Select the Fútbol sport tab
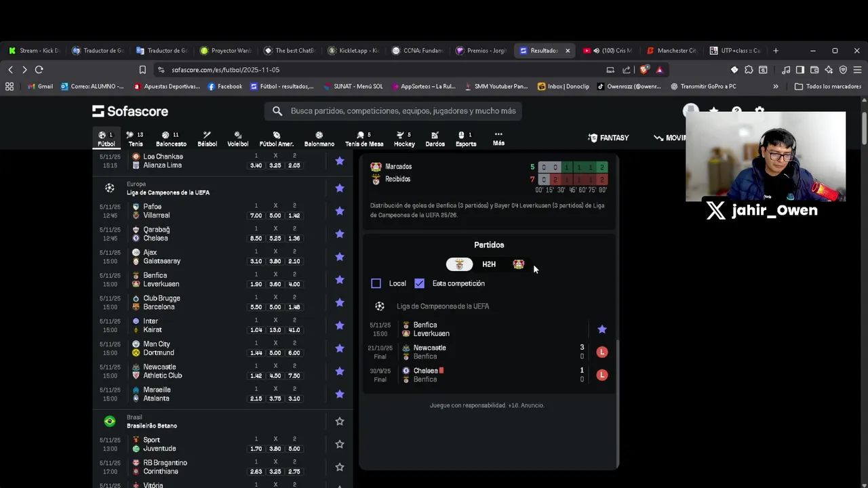The height and width of the screenshot is (488, 868). (x=106, y=139)
